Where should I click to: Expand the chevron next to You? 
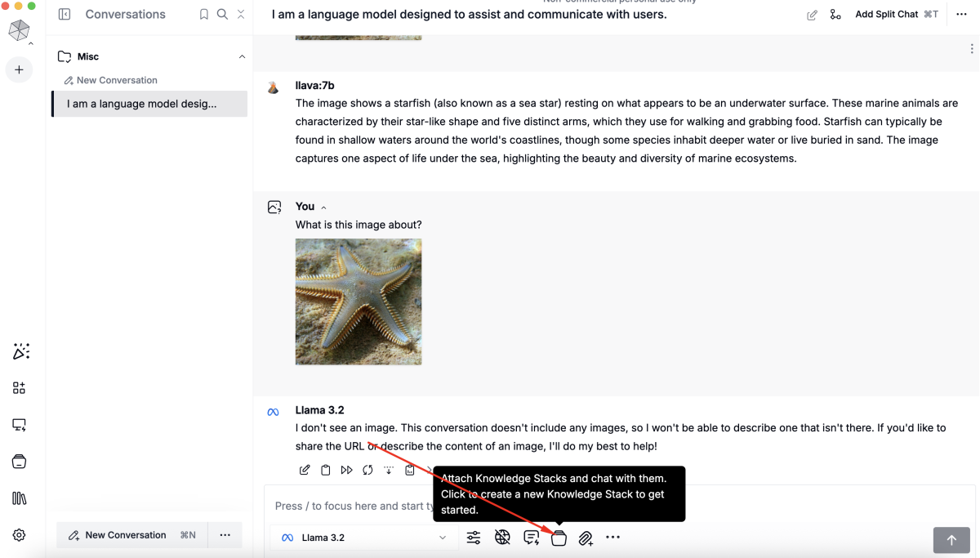coord(323,208)
